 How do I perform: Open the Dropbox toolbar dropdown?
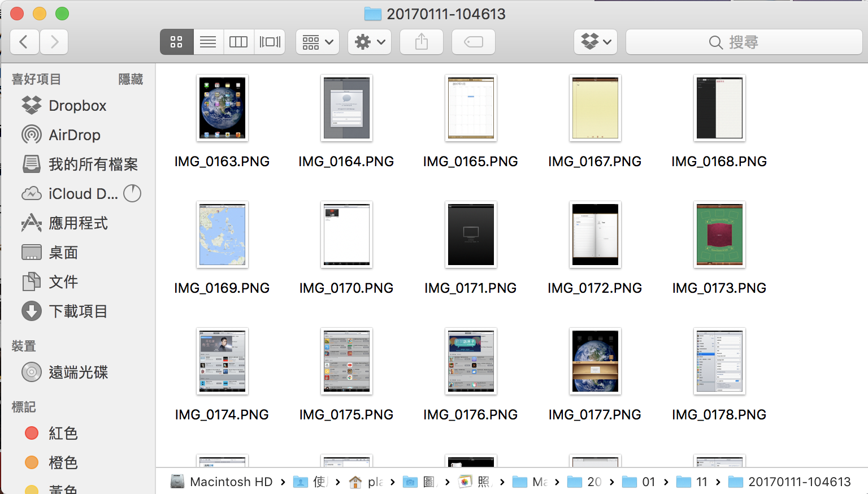pyautogui.click(x=596, y=42)
